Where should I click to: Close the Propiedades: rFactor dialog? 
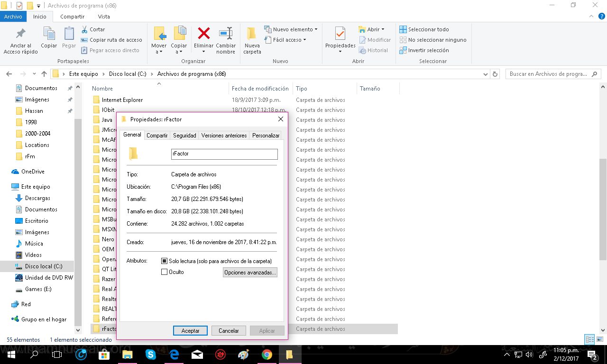(x=280, y=119)
